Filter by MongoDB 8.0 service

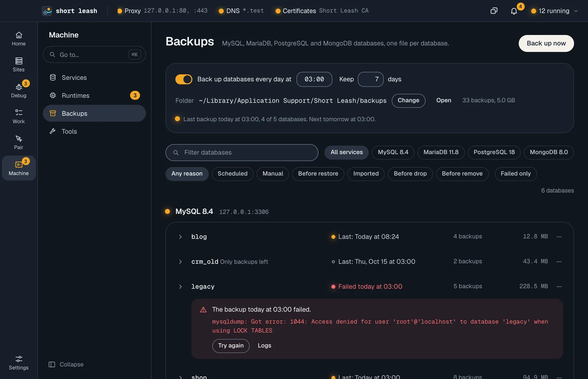point(549,152)
